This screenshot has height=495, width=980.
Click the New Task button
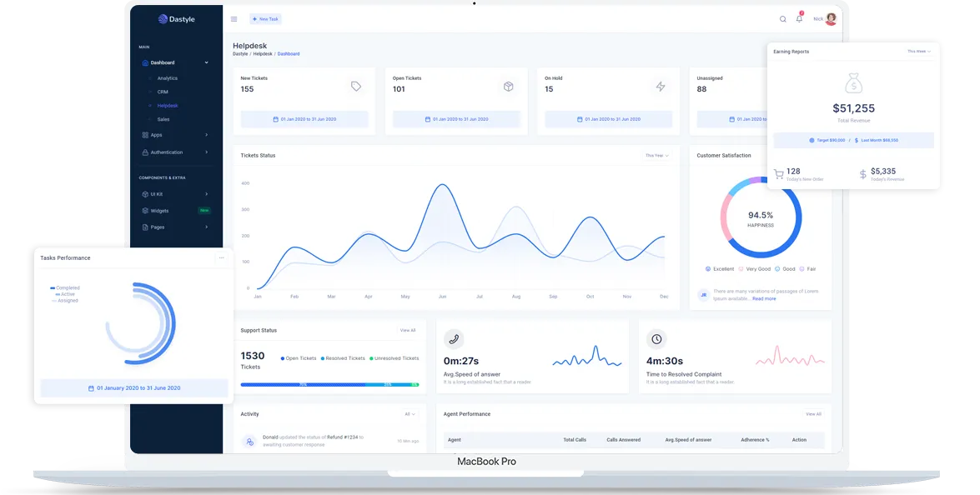265,18
